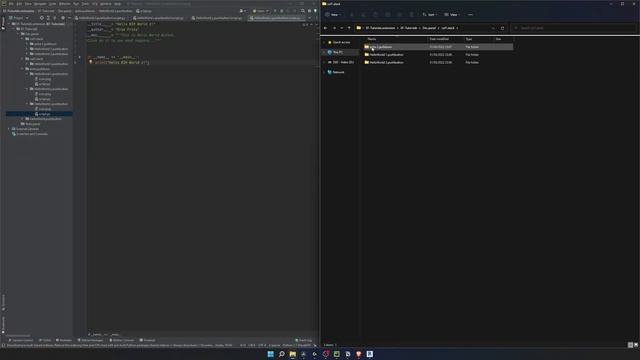Image resolution: width=640 pixels, height=360 pixels.
Task: Expand all nodes in PyCharm Project panel
Action: click(48, 18)
